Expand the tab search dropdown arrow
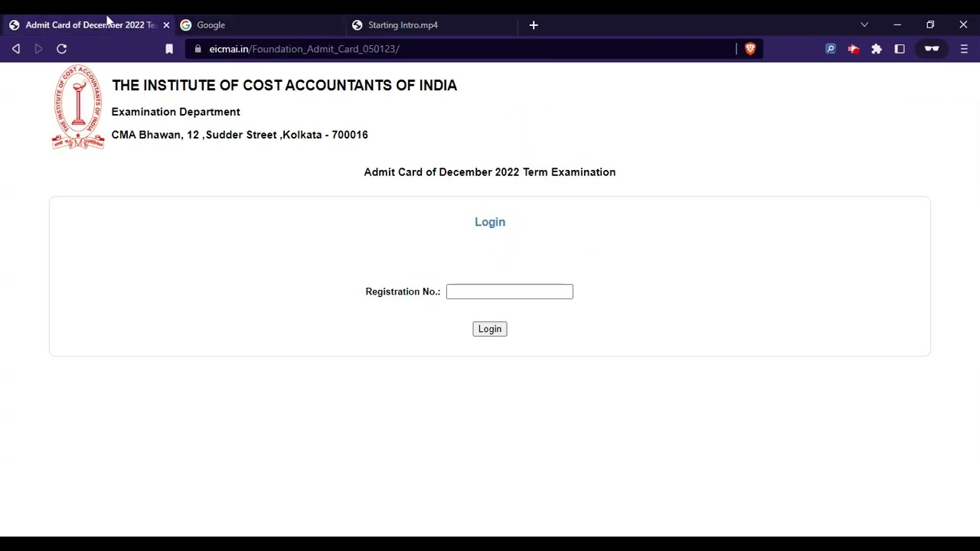Screen dimensions: 980x551 (864, 25)
